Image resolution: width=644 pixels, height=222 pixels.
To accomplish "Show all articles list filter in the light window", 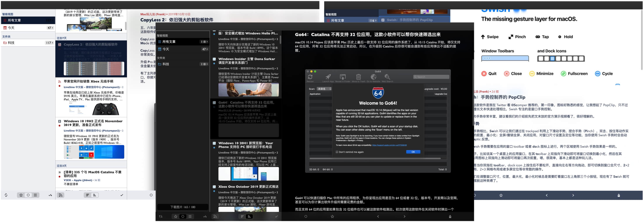I will (35, 195).
